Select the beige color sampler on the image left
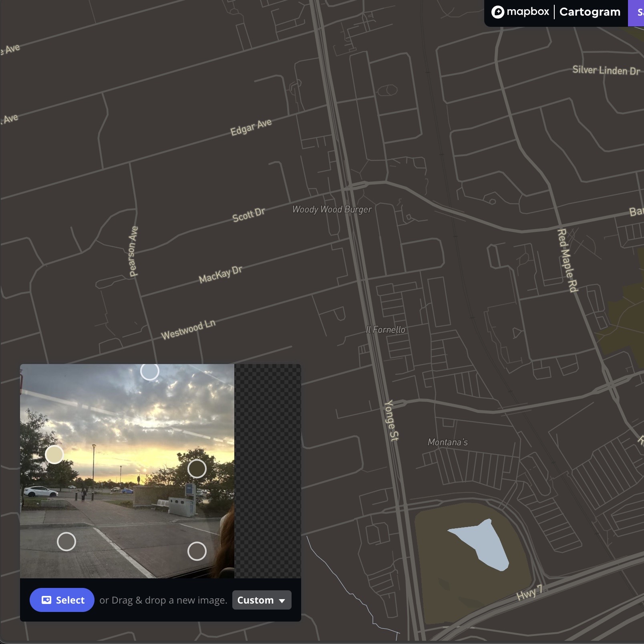Image resolution: width=644 pixels, height=644 pixels. [x=55, y=455]
